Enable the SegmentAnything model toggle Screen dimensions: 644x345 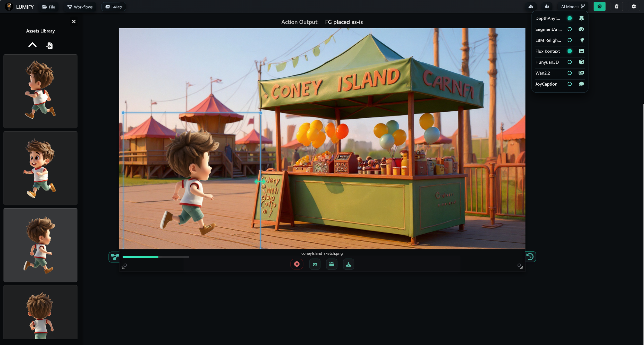coord(570,29)
